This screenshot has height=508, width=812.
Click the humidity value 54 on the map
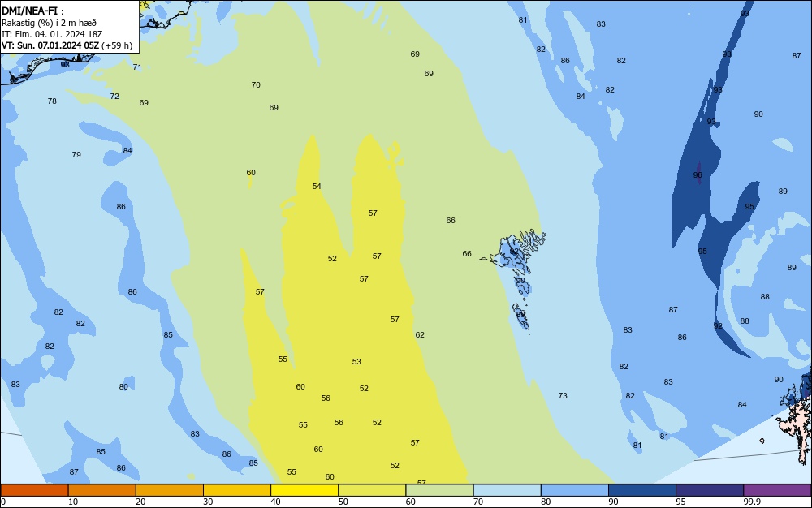(x=317, y=186)
